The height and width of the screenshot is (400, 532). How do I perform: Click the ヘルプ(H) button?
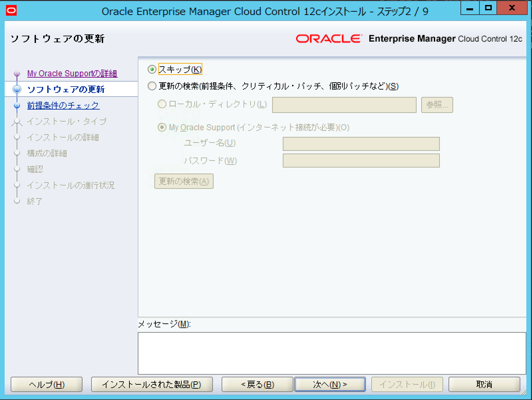click(x=47, y=384)
